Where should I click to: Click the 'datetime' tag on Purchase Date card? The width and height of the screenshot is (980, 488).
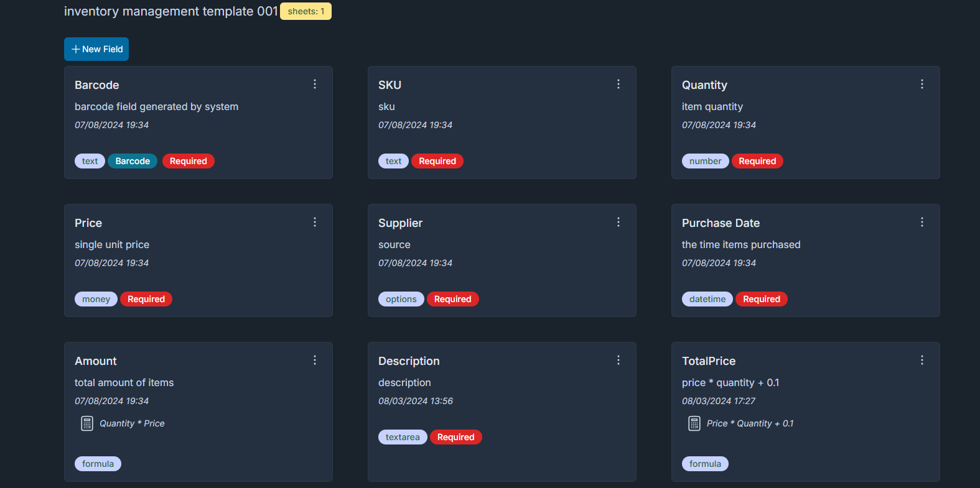tap(707, 299)
